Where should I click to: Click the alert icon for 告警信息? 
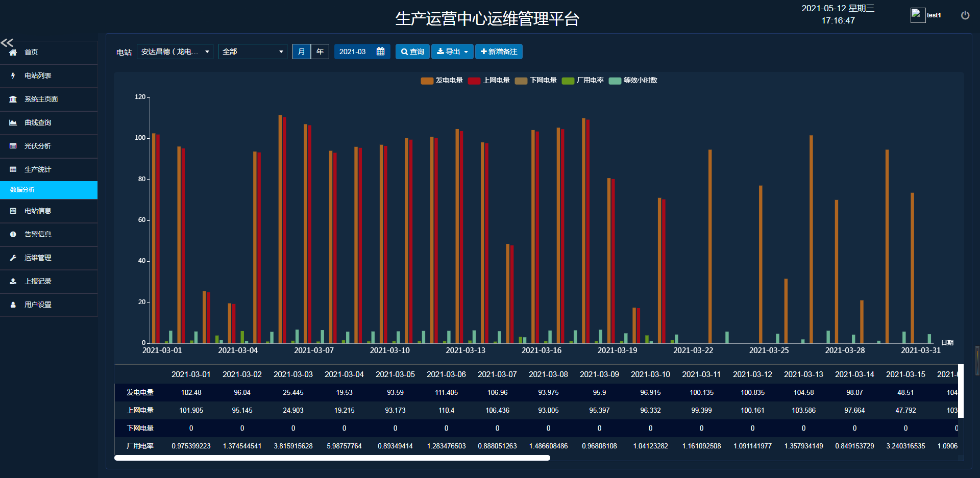[x=13, y=234]
